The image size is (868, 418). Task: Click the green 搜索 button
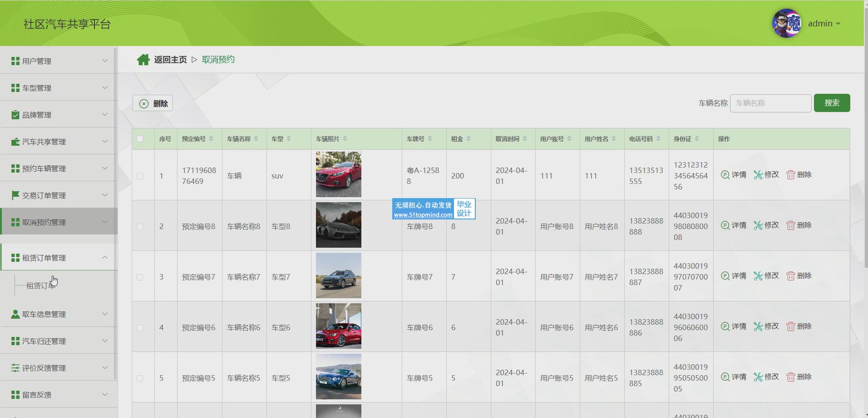tap(832, 103)
